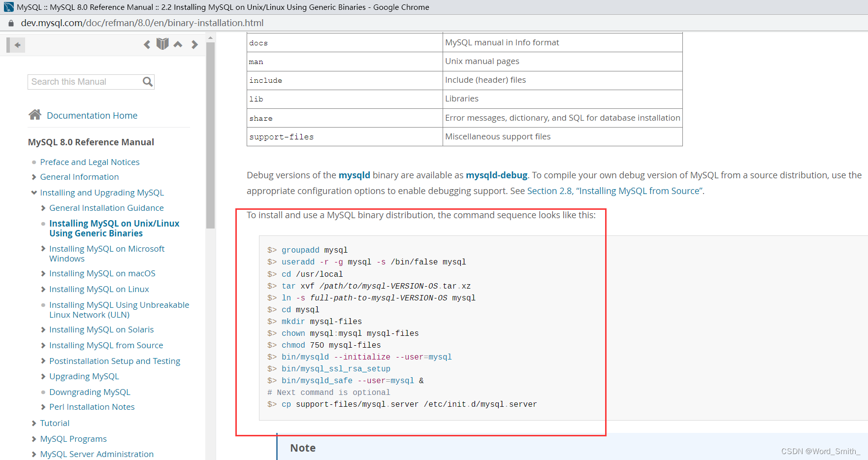868x460 pixels.
Task: Open the table of contents book icon
Action: [162, 44]
